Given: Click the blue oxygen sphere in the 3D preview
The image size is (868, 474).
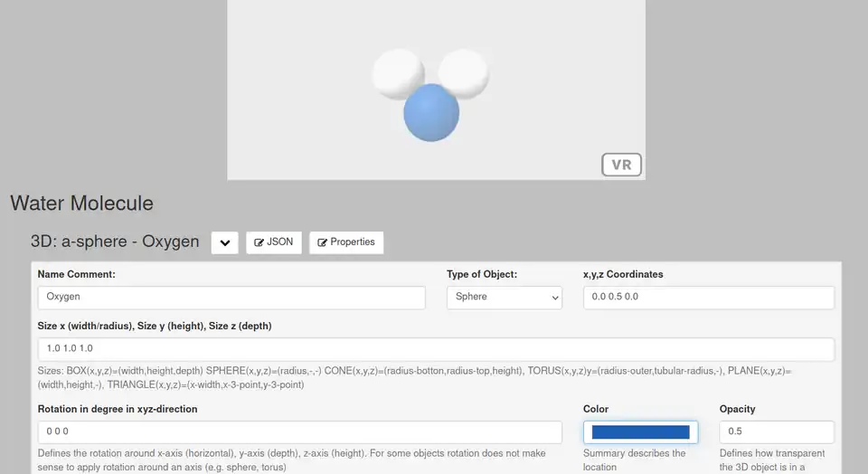Looking at the screenshot, I should tap(431, 113).
